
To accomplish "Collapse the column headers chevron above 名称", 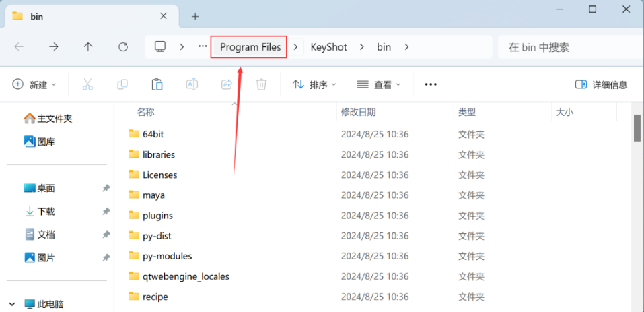I will tap(234, 104).
